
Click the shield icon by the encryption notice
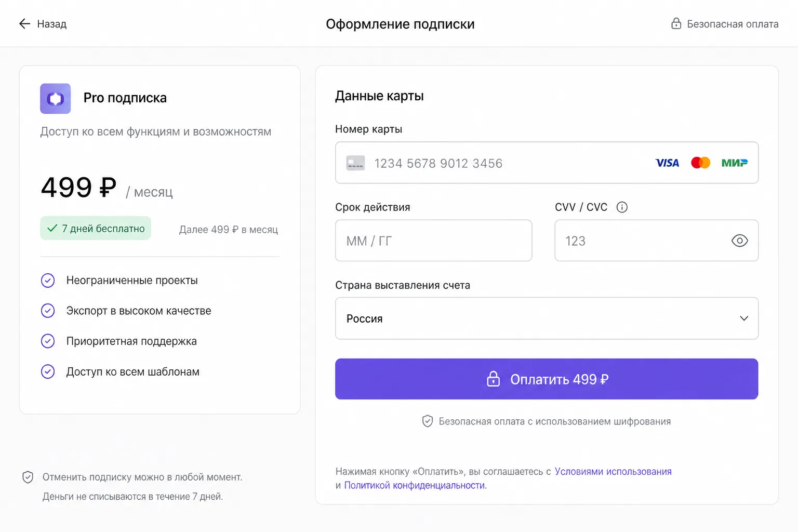coord(428,421)
